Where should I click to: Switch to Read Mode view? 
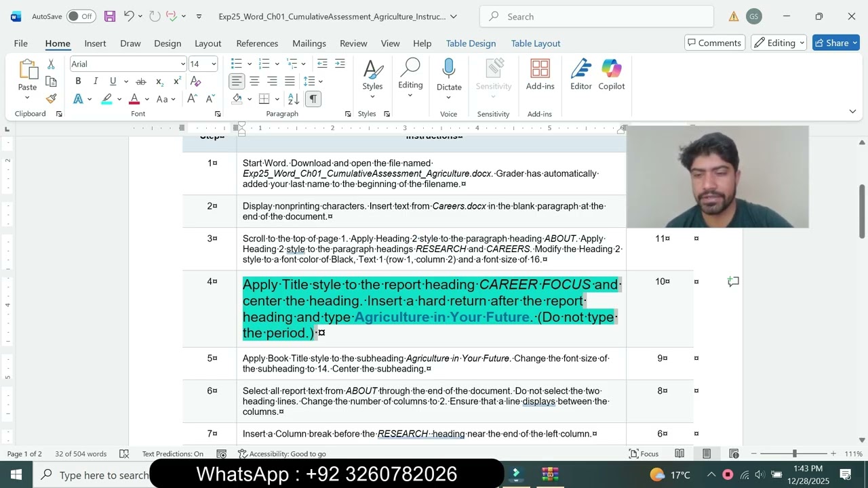[x=679, y=453]
